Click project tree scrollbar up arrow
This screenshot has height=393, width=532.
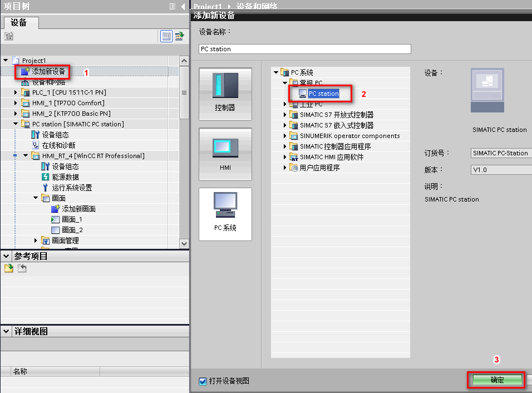pos(184,61)
